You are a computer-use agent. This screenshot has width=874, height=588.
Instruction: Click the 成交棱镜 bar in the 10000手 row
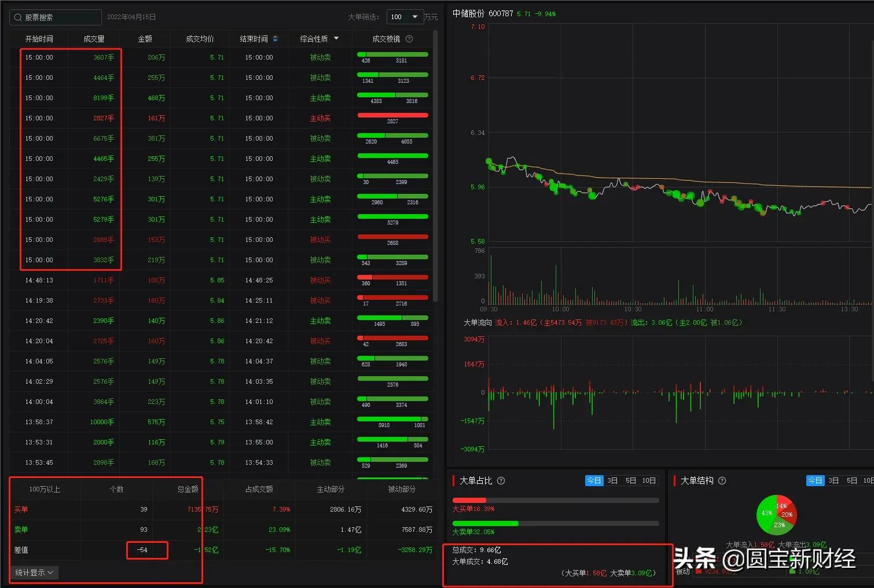(x=392, y=419)
